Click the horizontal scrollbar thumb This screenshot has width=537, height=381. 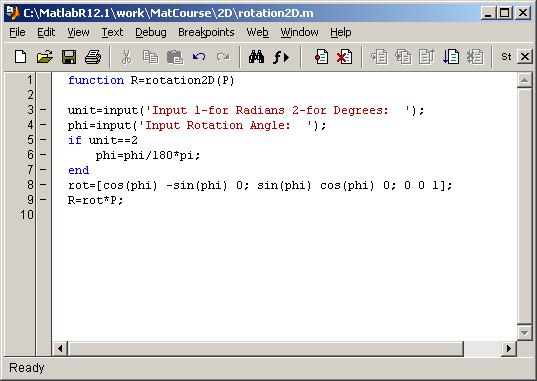(265, 349)
